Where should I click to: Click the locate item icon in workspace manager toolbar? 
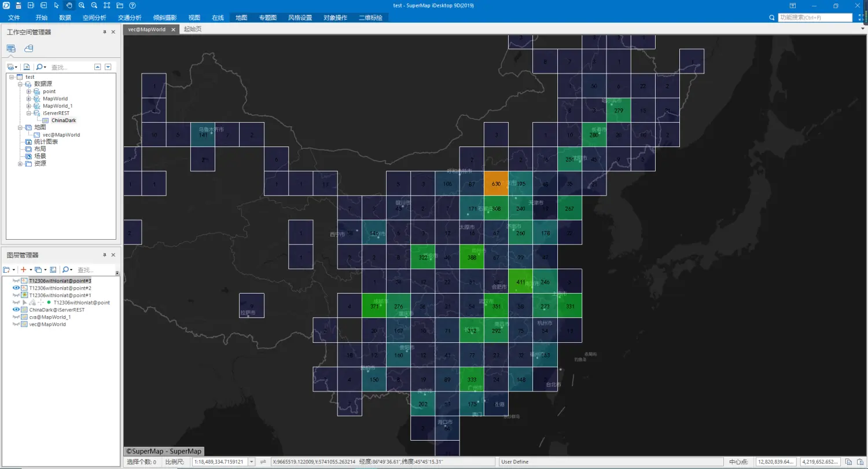[27, 67]
